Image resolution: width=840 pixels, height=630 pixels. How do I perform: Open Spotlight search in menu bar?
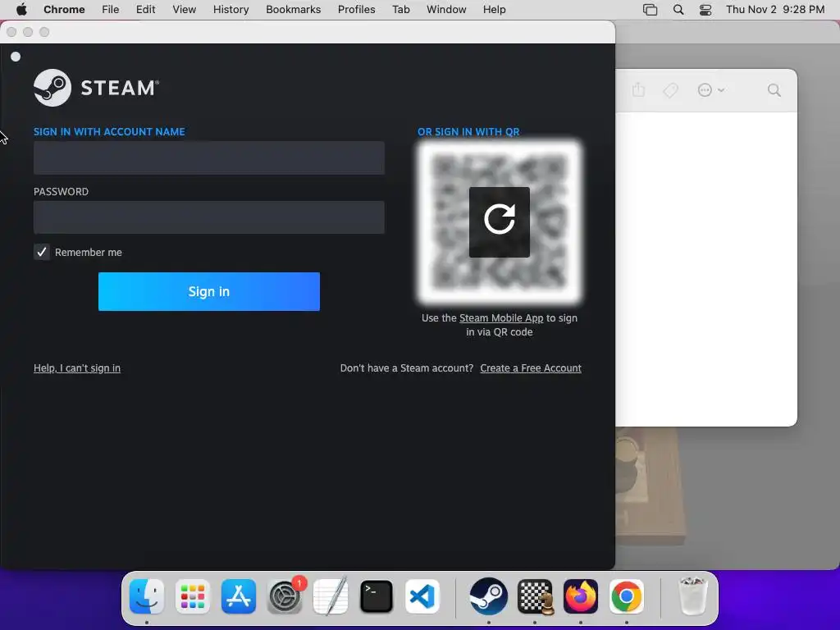pos(678,10)
